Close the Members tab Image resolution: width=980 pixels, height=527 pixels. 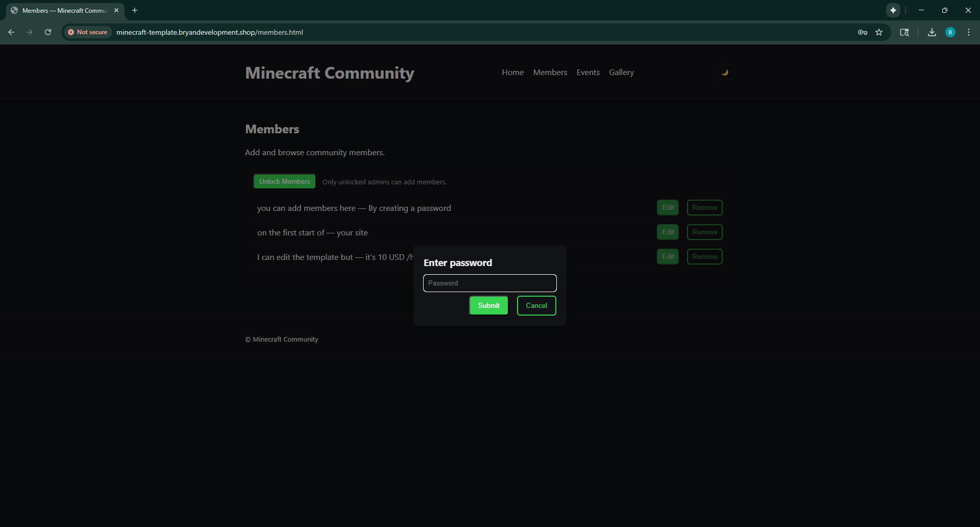click(116, 10)
